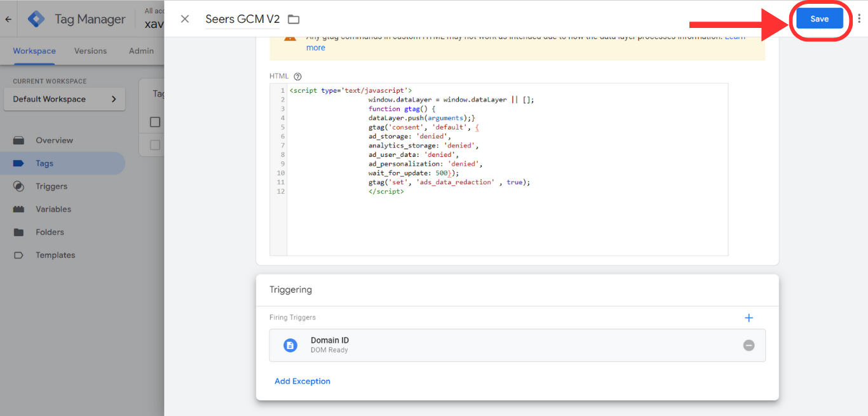The height and width of the screenshot is (416, 868).
Task: Click code line 'window.dataLayer = window.dataLayer || [];'
Action: (x=451, y=100)
